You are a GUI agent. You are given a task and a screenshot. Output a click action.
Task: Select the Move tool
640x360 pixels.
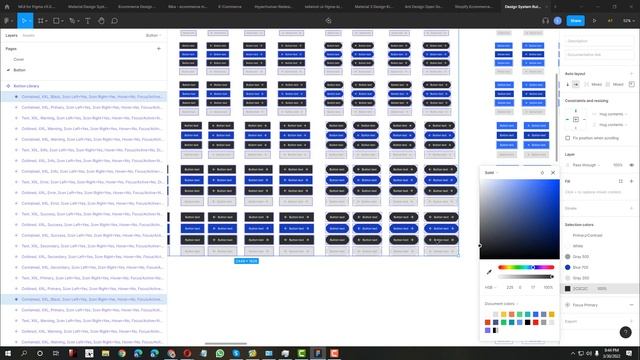pos(24,20)
